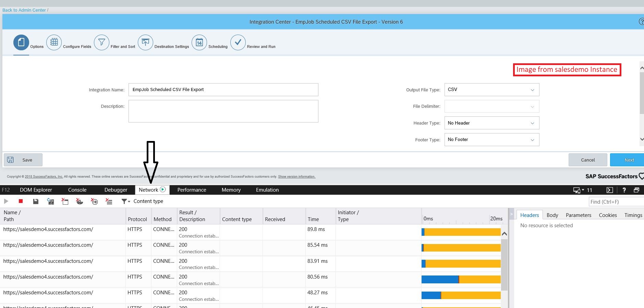This screenshot has height=308, width=644.
Task: Click the Cancel button
Action: [x=588, y=160]
